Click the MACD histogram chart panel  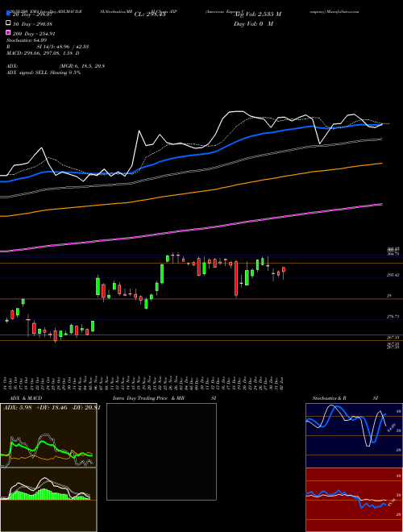coord(48,500)
